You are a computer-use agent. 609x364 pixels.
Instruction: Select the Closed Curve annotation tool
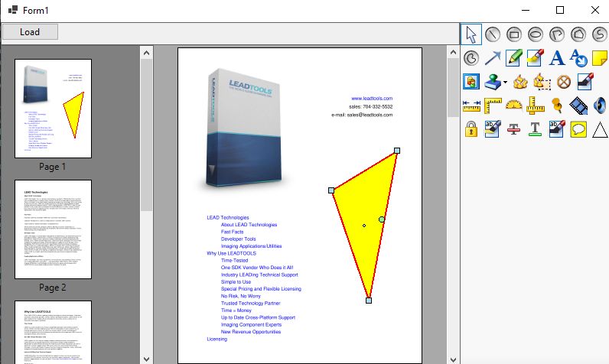(x=471, y=58)
